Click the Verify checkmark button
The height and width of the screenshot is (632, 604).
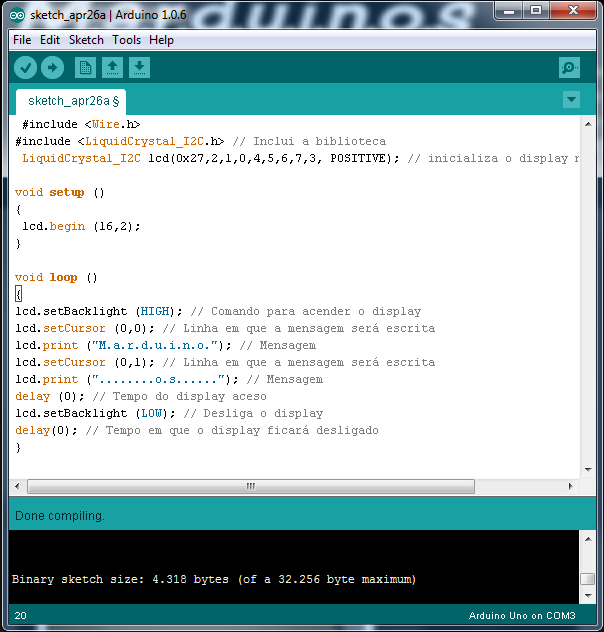coord(25,67)
